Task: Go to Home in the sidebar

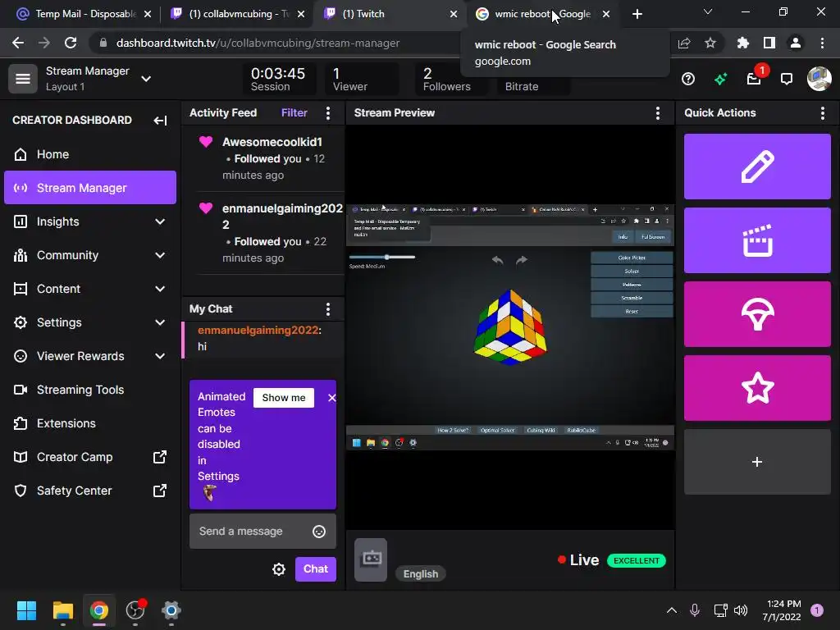Action: pyautogui.click(x=90, y=154)
